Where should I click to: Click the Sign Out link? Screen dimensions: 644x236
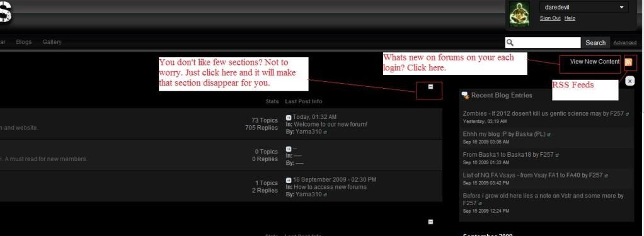pyautogui.click(x=550, y=18)
